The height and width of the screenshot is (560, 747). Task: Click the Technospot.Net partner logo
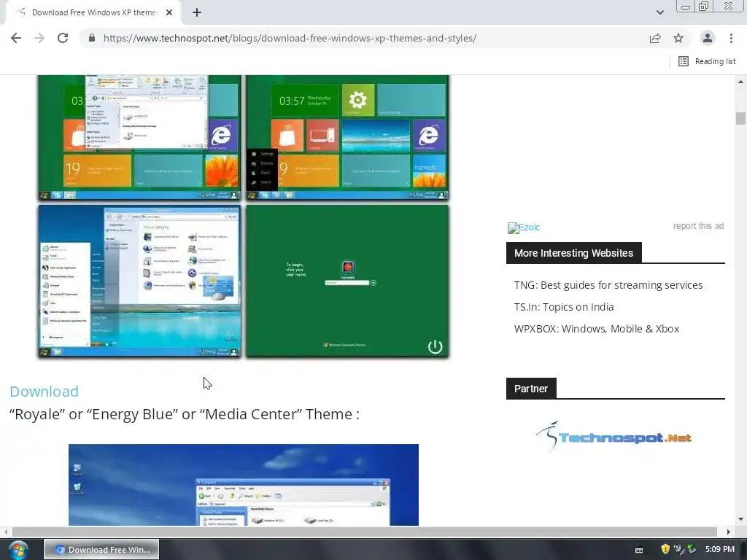click(614, 436)
